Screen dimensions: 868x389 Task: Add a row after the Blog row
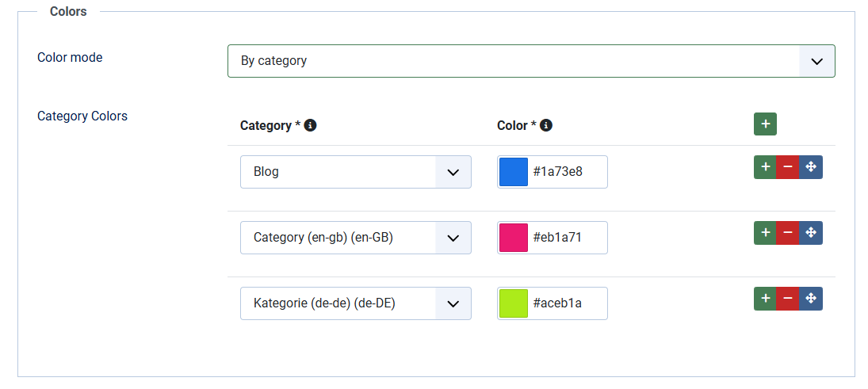pos(765,167)
